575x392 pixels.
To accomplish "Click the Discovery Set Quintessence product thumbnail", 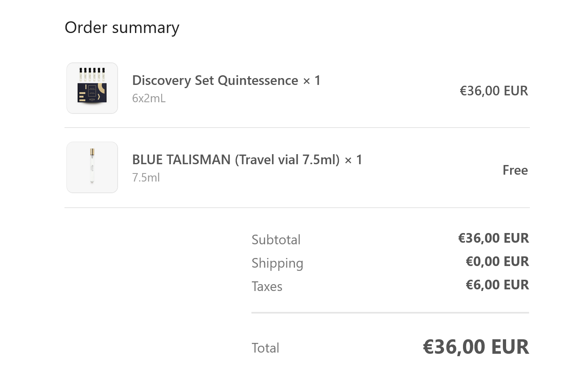I will point(92,88).
